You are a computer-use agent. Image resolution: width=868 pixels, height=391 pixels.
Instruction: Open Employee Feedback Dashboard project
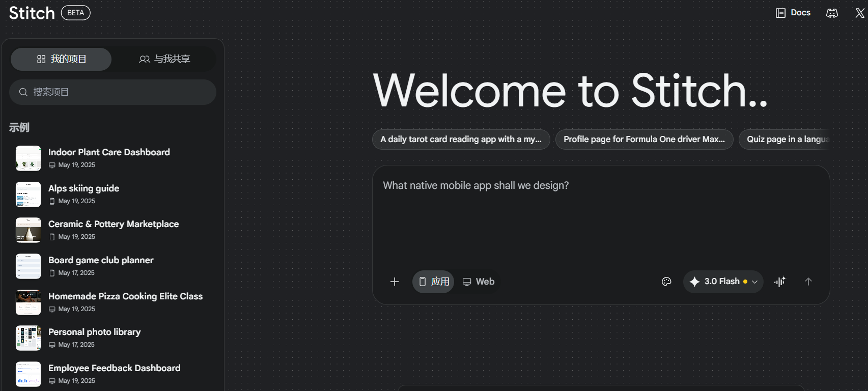point(112,374)
